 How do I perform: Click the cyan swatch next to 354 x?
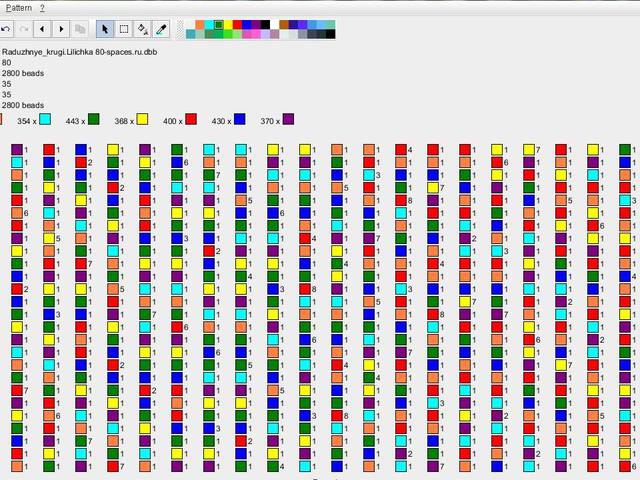(45, 120)
